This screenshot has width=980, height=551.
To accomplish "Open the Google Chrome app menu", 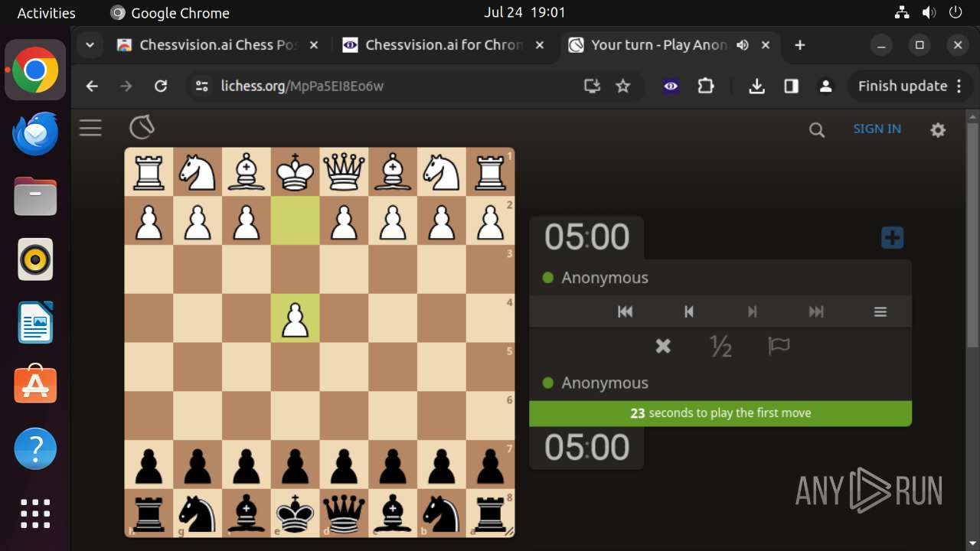I will click(x=170, y=13).
